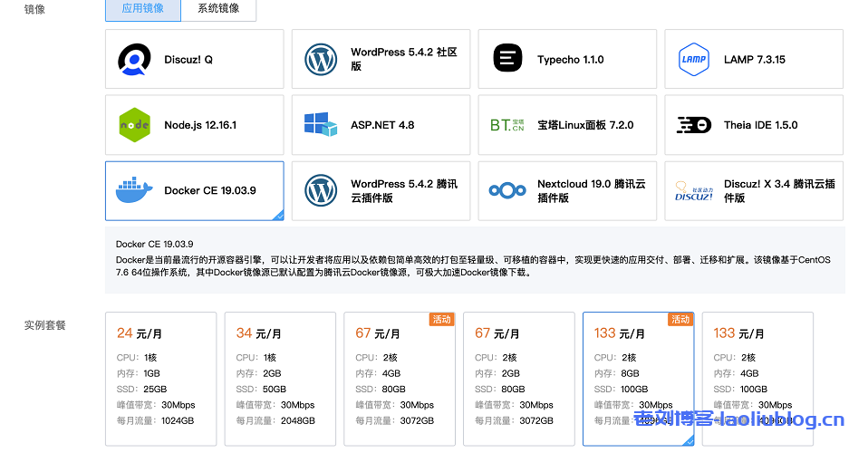Click the 宝塔Linux面板 BT.cn icon
The image size is (868, 453).
(507, 125)
